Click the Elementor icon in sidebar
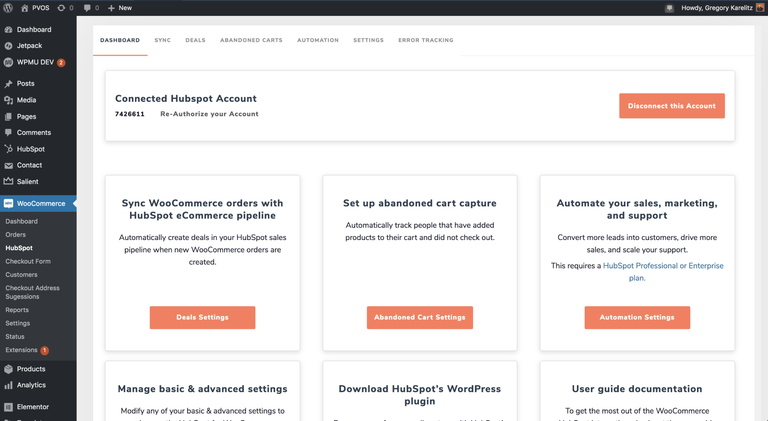768x421 pixels. pos(8,407)
